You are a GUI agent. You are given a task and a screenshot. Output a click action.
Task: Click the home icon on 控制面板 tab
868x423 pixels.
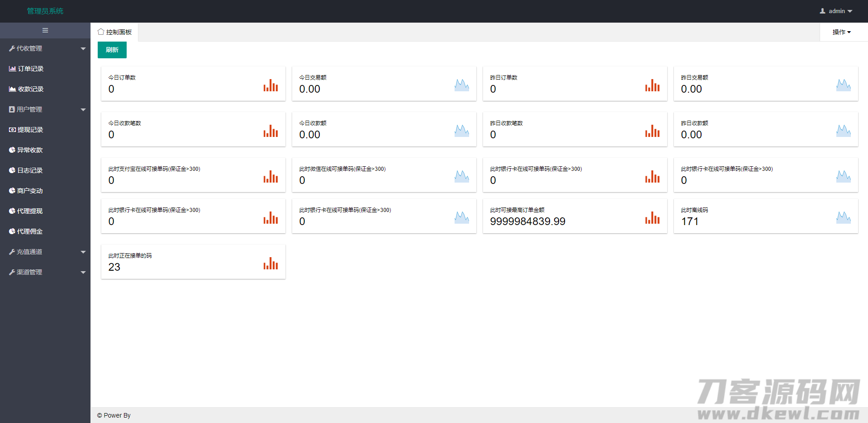point(101,32)
